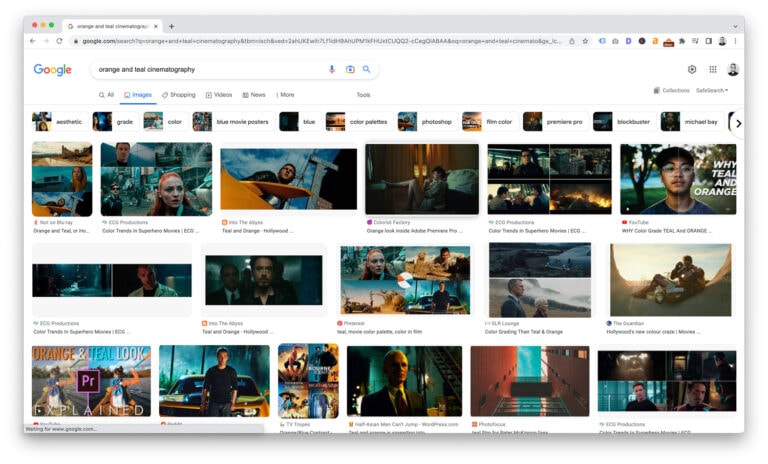Viewport: 768px width, 464px height.
Task: Open the Google apps grid
Action: [x=713, y=70]
